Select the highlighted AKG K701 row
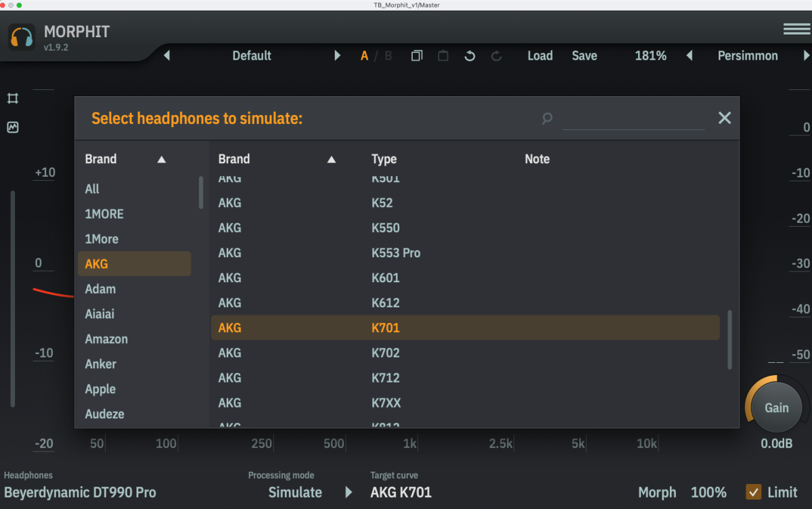 pos(465,328)
